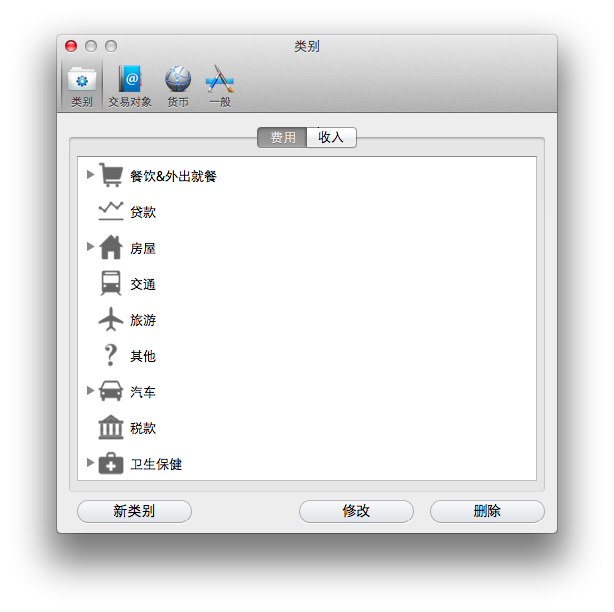Select the 贷款 row text
This screenshot has width=614, height=612.
click(x=143, y=212)
